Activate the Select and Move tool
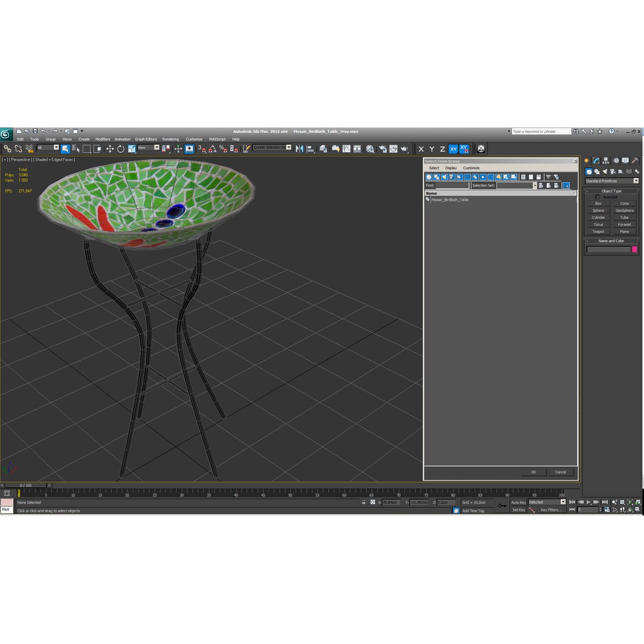644x644 pixels. pos(110,149)
